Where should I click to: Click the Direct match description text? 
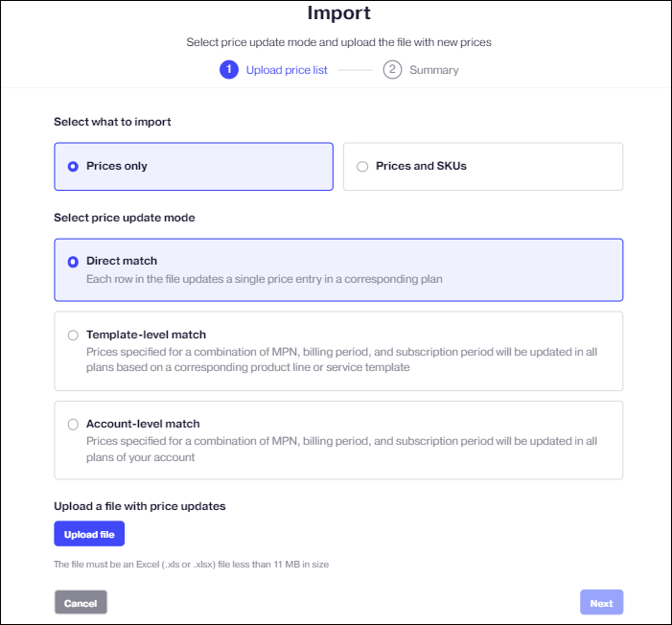click(x=265, y=279)
